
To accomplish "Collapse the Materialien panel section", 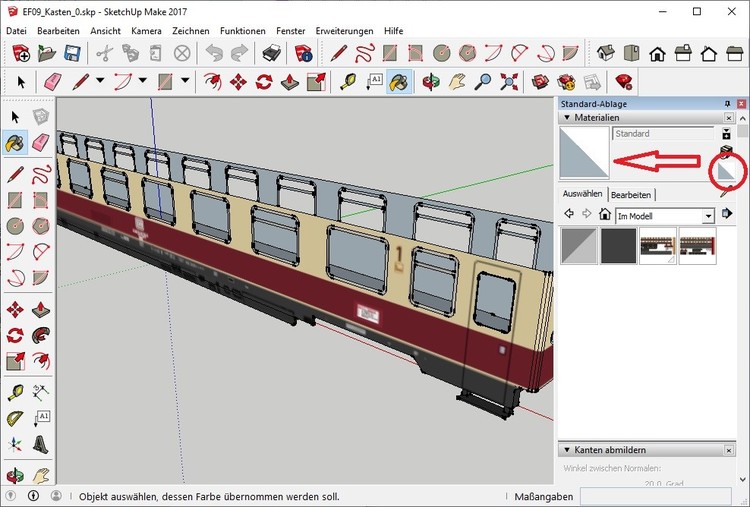I will coord(567,118).
